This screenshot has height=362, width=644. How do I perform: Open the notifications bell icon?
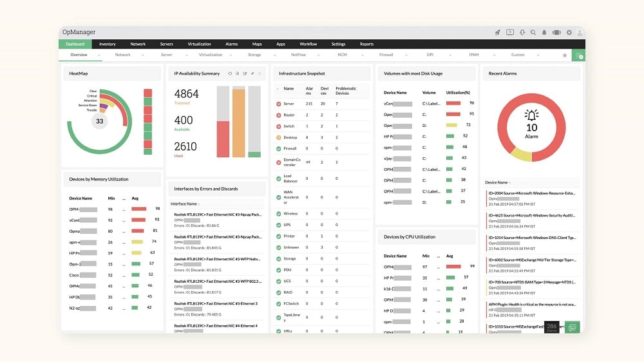click(x=544, y=32)
